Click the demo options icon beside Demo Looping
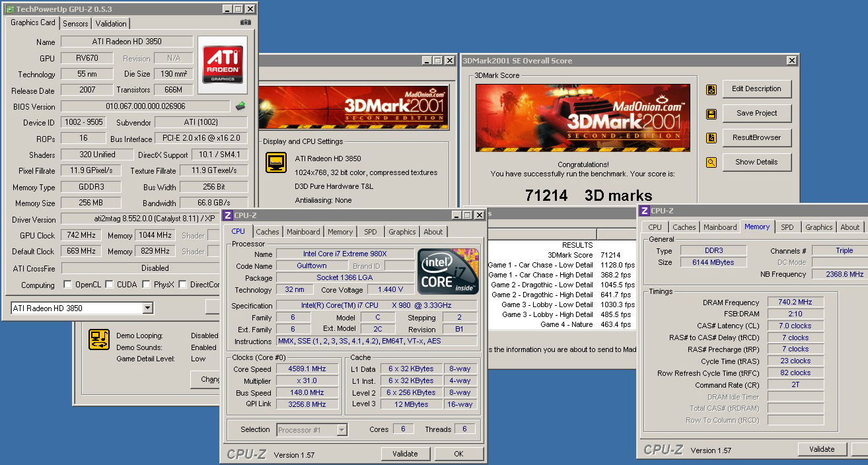 point(99,340)
